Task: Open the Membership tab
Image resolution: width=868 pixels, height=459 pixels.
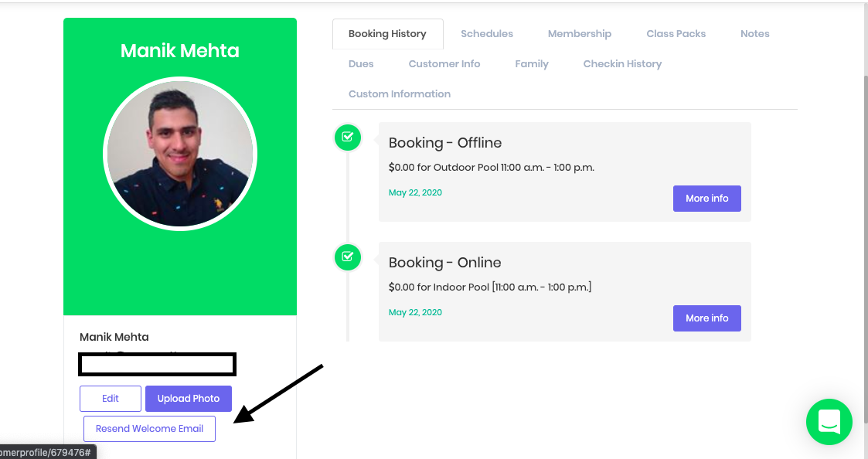Action: pos(580,34)
